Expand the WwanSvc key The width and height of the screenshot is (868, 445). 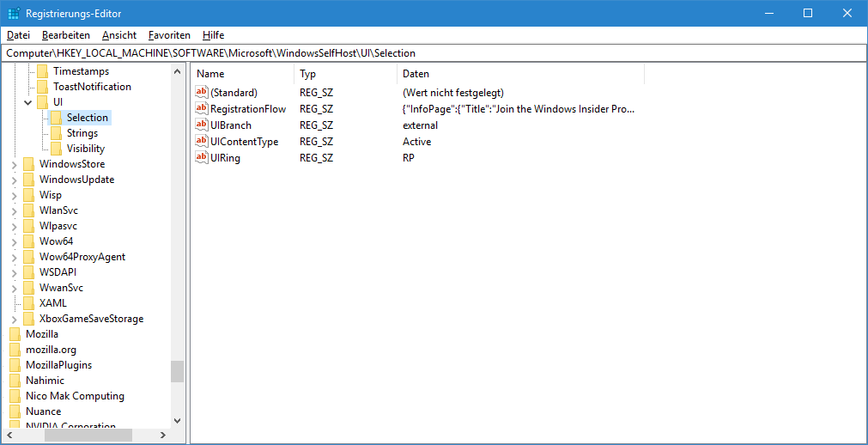14,289
